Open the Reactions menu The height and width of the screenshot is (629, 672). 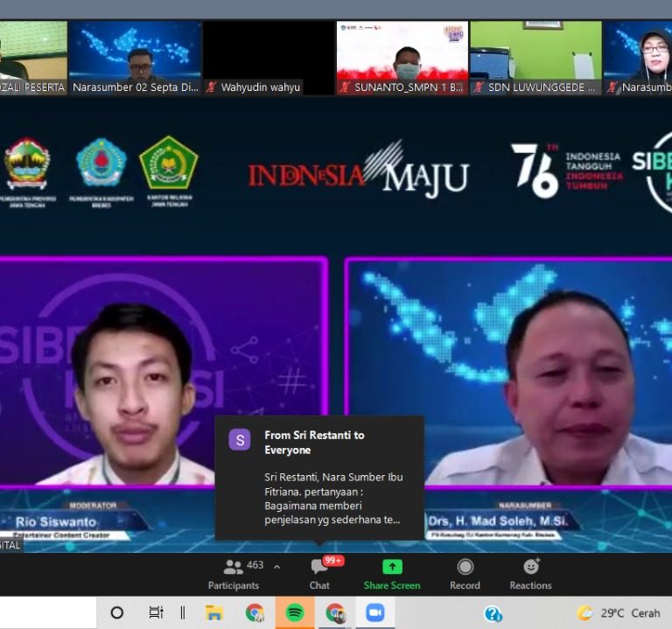(x=530, y=575)
